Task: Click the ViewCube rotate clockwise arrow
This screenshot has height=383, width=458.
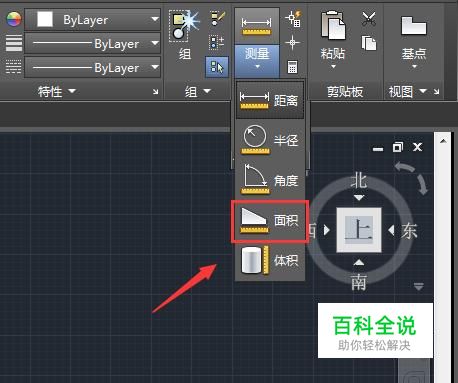Action: pyautogui.click(x=423, y=185)
